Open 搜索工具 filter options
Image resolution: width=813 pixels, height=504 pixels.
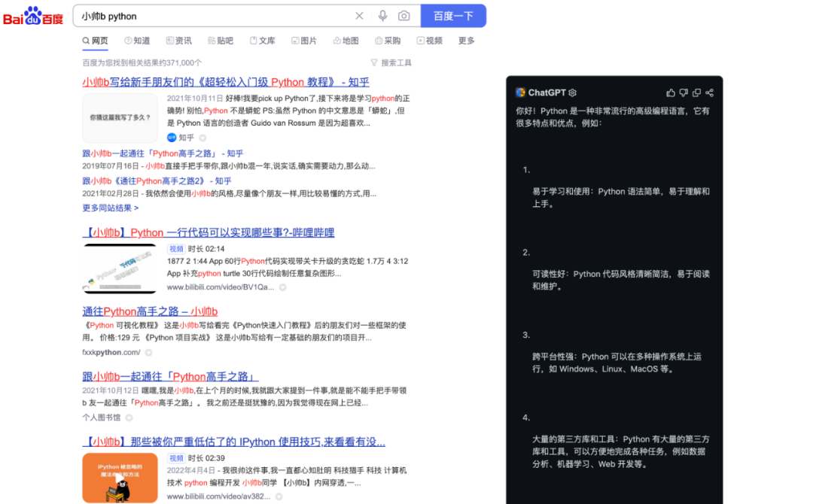point(391,62)
